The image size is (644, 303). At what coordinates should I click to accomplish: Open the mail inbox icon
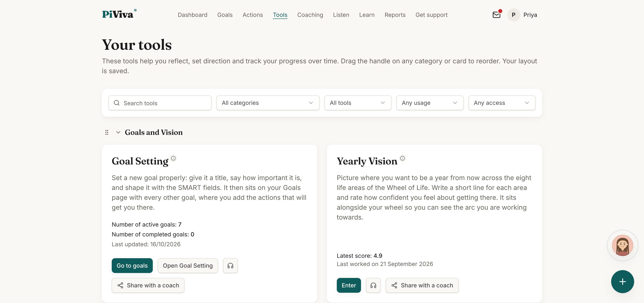[497, 15]
